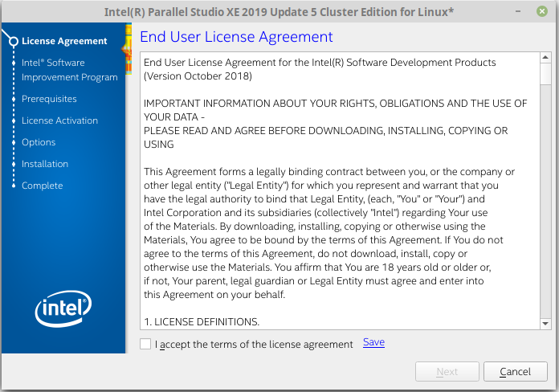Open the Prerequisites step
Image resolution: width=559 pixels, height=392 pixels.
49,99
